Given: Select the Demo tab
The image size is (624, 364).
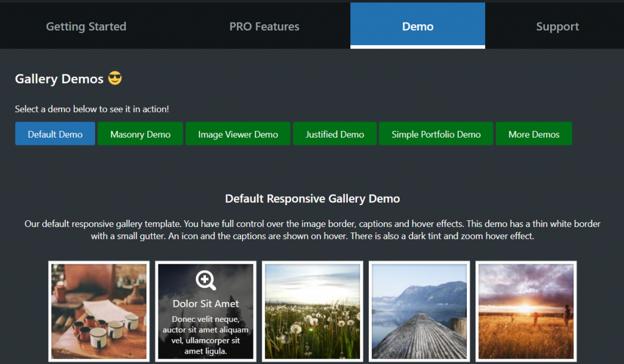Looking at the screenshot, I should (x=417, y=26).
